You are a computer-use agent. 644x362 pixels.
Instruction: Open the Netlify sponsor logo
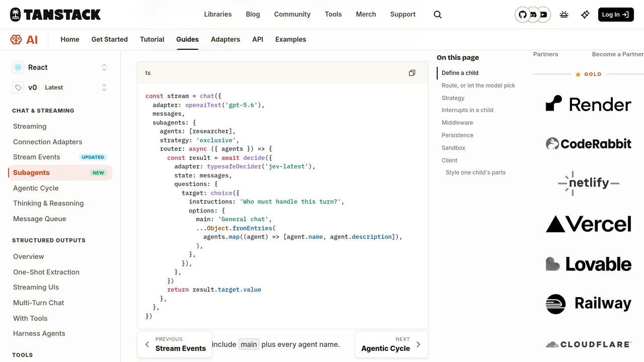click(x=588, y=183)
